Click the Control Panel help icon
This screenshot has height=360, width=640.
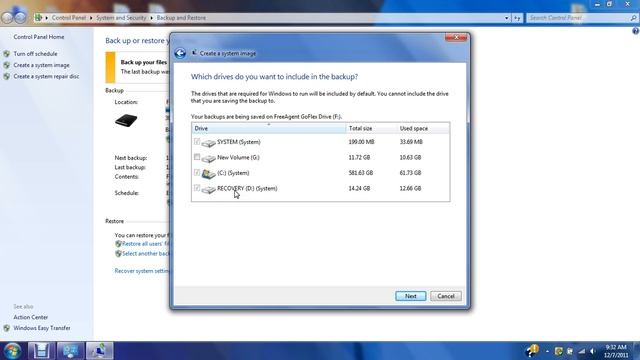click(x=636, y=31)
